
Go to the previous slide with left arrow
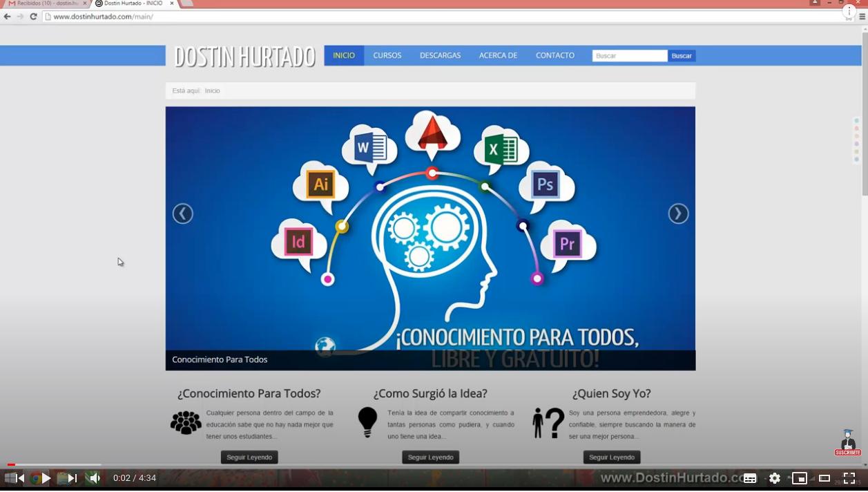[183, 214]
